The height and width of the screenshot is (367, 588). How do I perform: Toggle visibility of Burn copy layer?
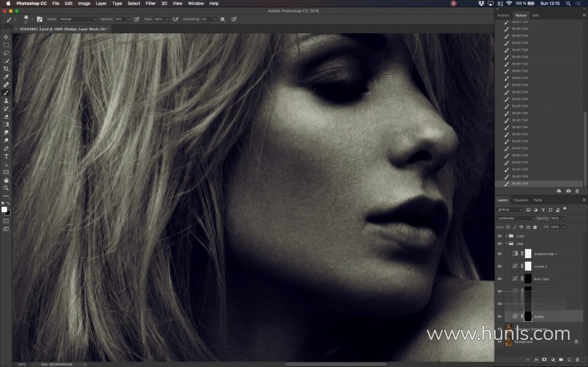(x=499, y=279)
